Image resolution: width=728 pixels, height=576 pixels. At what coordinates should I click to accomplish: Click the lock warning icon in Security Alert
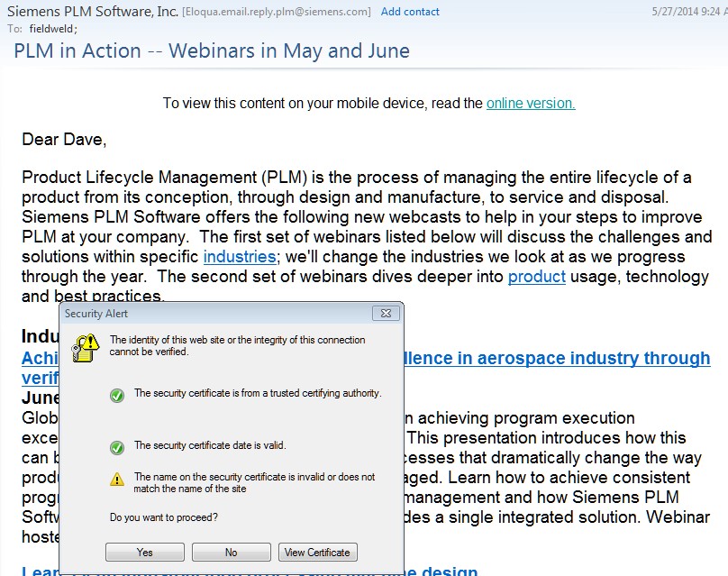click(x=86, y=347)
